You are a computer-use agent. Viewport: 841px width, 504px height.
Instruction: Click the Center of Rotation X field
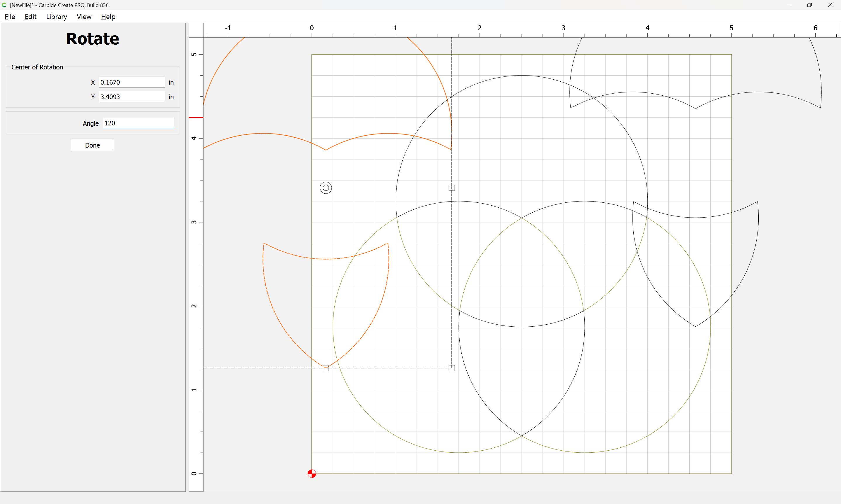132,82
